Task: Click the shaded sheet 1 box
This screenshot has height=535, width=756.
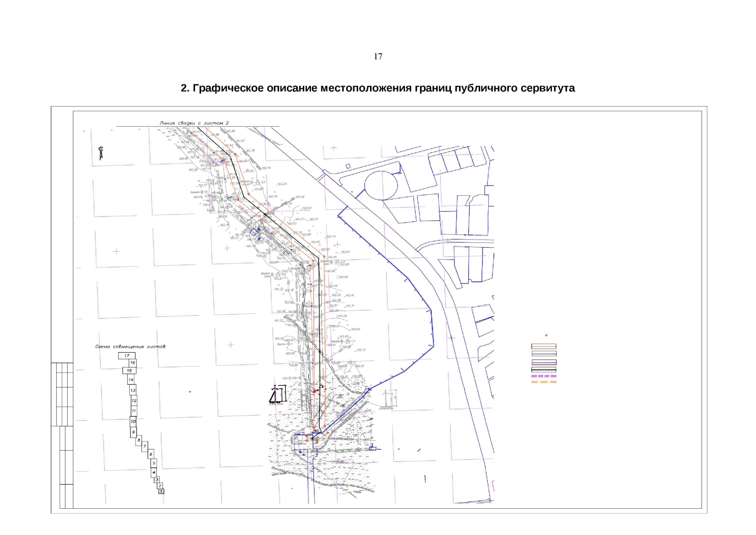Action: [161, 491]
